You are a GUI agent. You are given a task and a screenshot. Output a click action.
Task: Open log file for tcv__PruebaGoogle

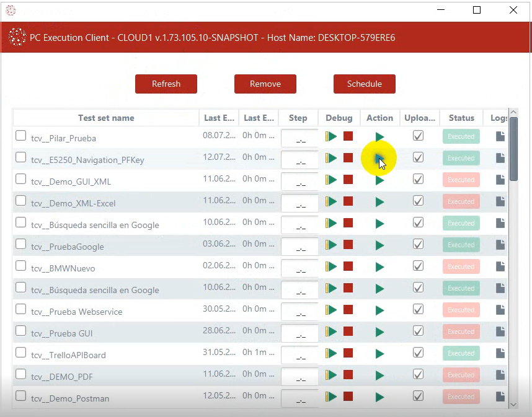click(x=500, y=245)
